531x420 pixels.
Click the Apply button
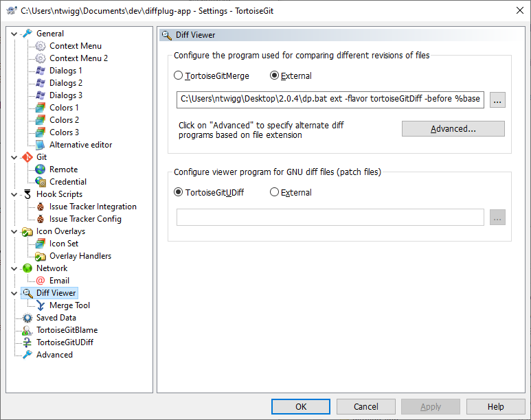431,406
